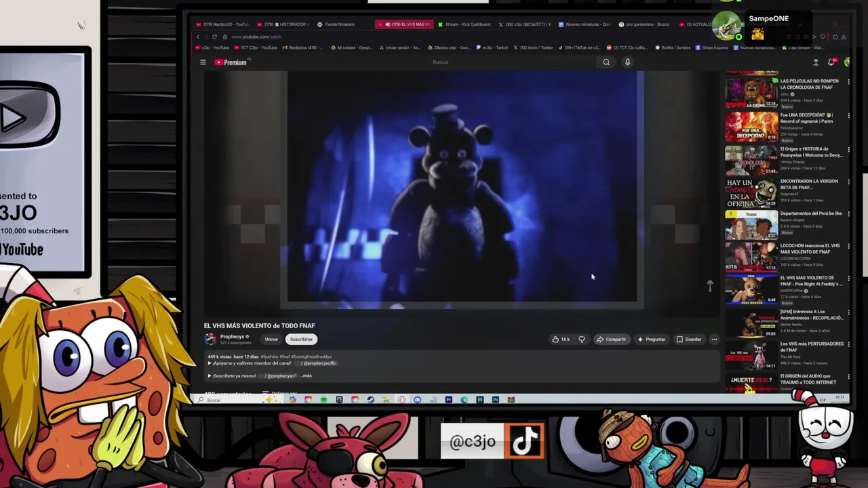This screenshot has height=488, width=868.
Task: Open Steam from the taskbar
Action: 371,400
